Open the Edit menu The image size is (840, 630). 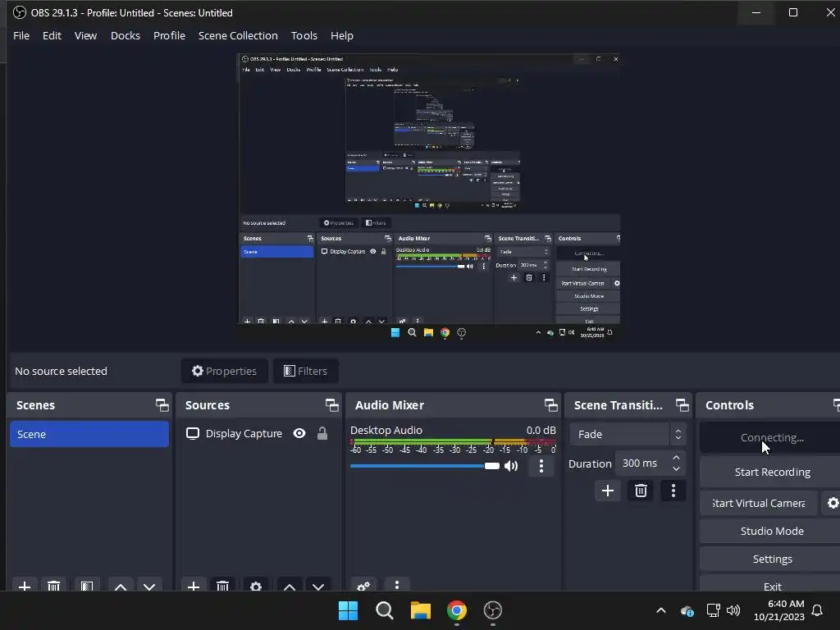(x=52, y=35)
